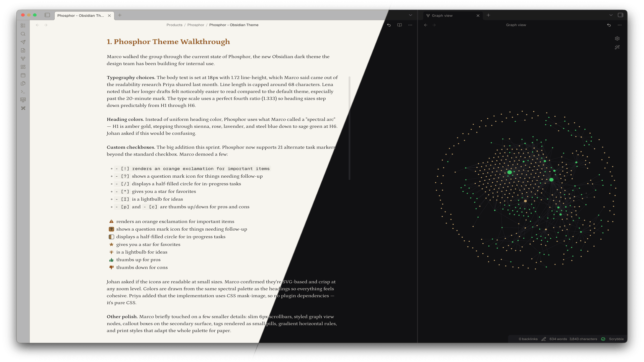The image size is (644, 362).
Task: Navigate back in graph view pane
Action: point(426,25)
